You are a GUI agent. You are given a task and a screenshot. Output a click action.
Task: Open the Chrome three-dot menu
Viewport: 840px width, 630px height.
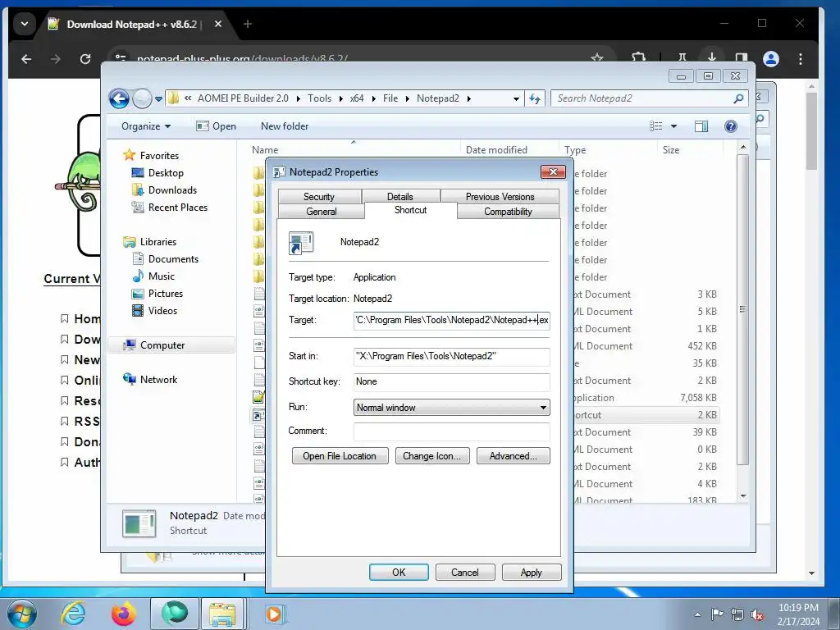pyautogui.click(x=801, y=59)
